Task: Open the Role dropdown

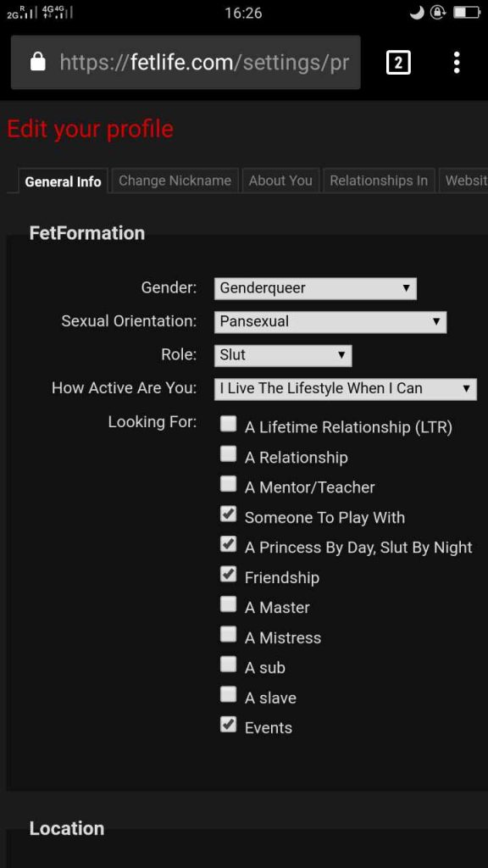Action: 283,355
